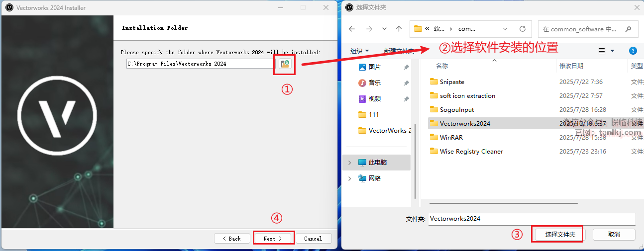Open help with the blue question icon
This screenshot has height=251, width=644.
point(633,51)
